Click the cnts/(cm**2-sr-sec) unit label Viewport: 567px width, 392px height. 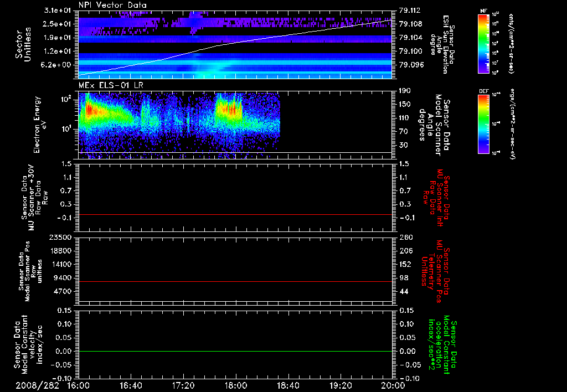pyautogui.click(x=511, y=43)
